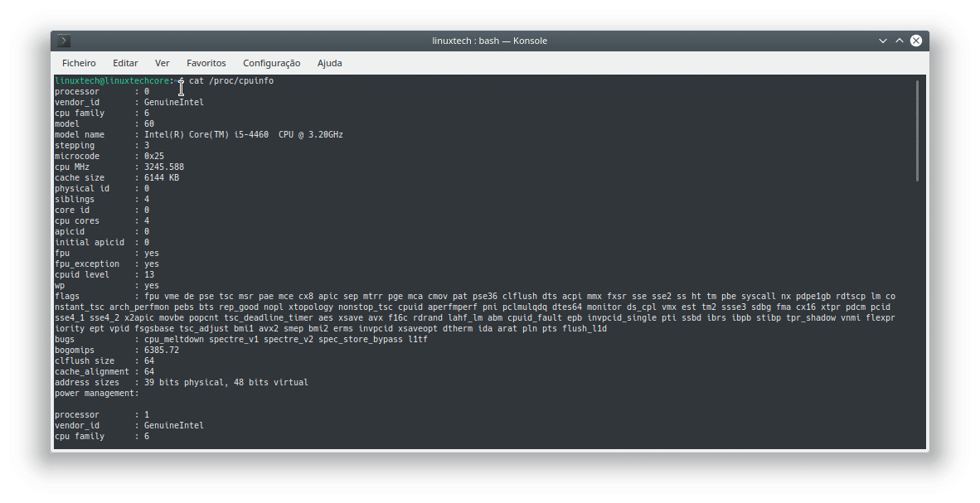
Task: Click the model 60 line
Action: 104,123
